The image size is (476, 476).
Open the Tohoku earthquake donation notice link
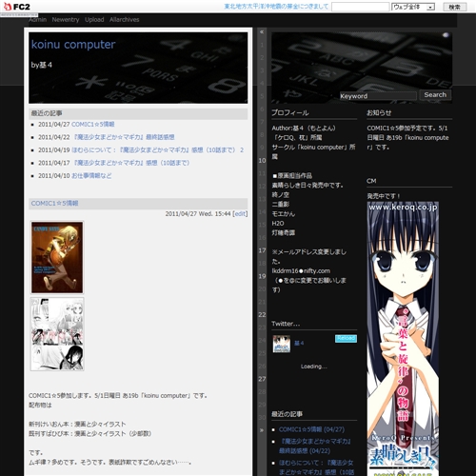[x=276, y=7]
